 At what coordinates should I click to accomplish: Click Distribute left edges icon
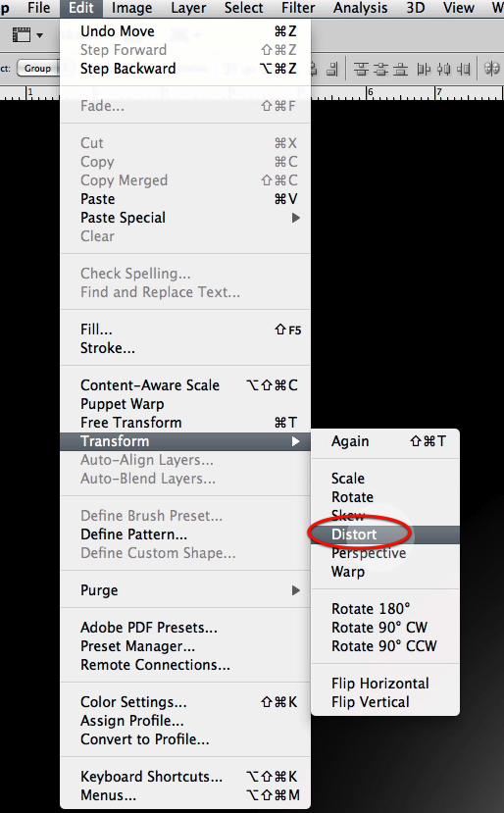(424, 69)
